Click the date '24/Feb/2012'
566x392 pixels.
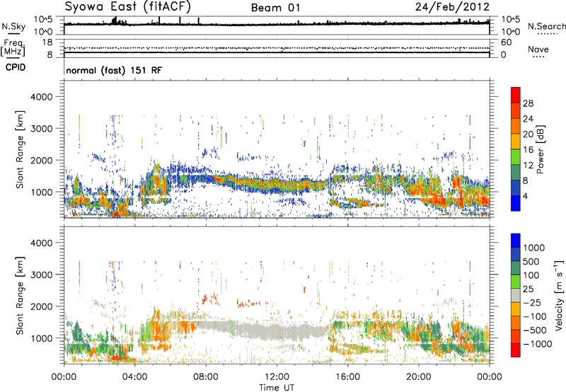(x=452, y=7)
